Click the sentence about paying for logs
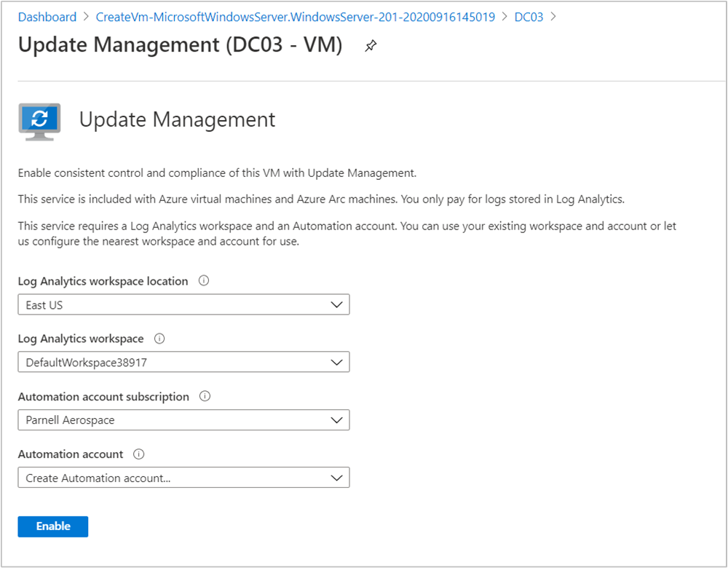728x568 pixels. tap(513, 200)
